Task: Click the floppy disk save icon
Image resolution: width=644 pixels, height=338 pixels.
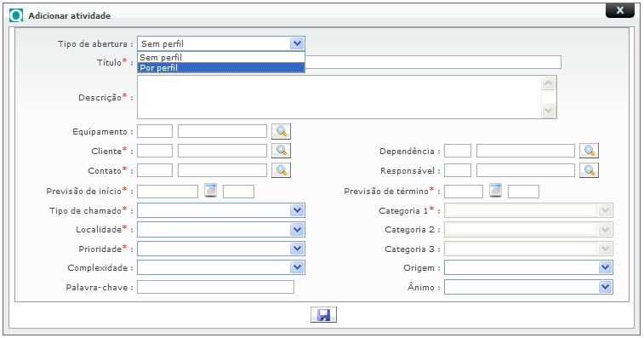Action: pos(323,314)
